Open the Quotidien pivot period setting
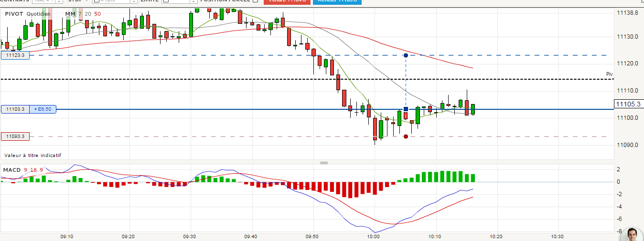 38,14
